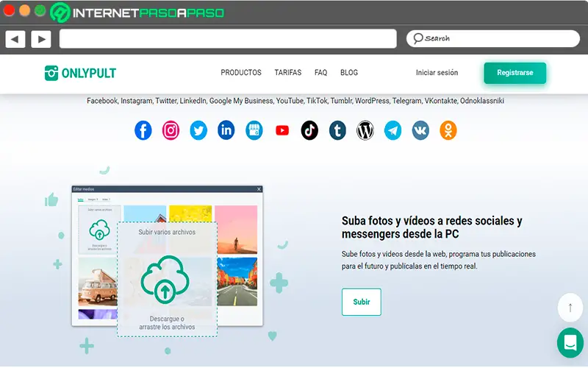Select the pink desert walker thumbnail
Image resolution: width=588 pixels, height=368 pixels.
(236, 230)
